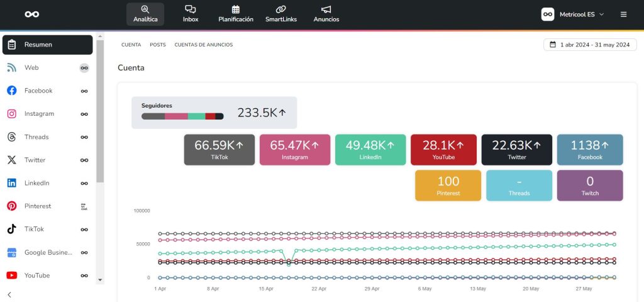Image resolution: width=644 pixels, height=302 pixels.
Task: Open the date range picker 1 abr 2024
Action: [x=590, y=45]
